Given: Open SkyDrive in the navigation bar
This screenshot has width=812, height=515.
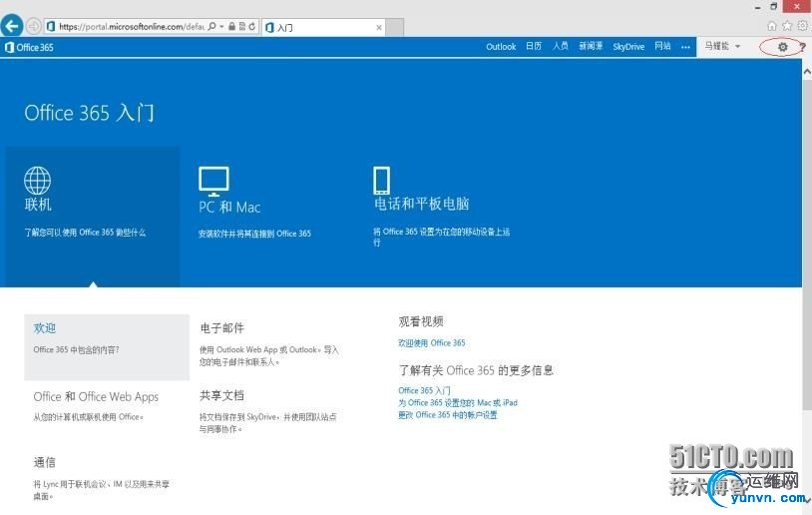Looking at the screenshot, I should [628, 47].
